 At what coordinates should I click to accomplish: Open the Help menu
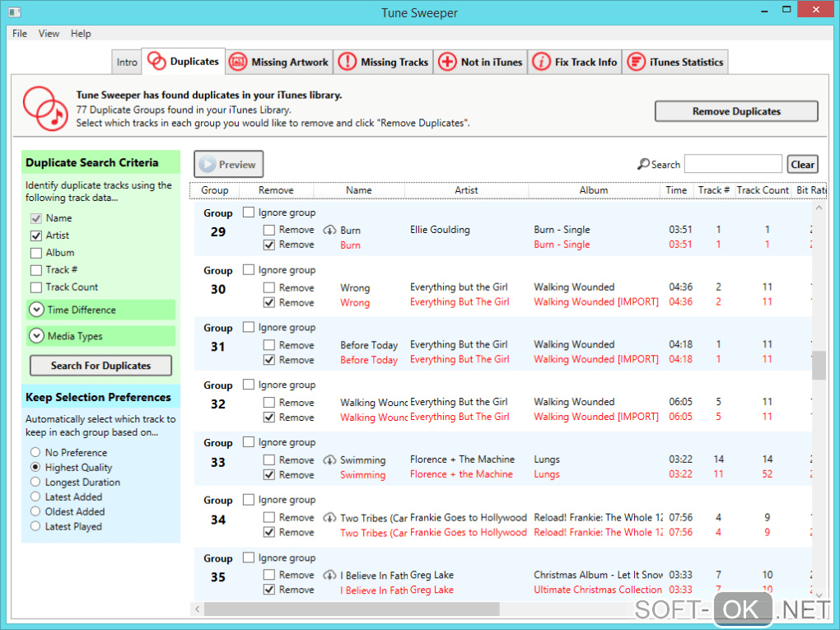click(81, 33)
